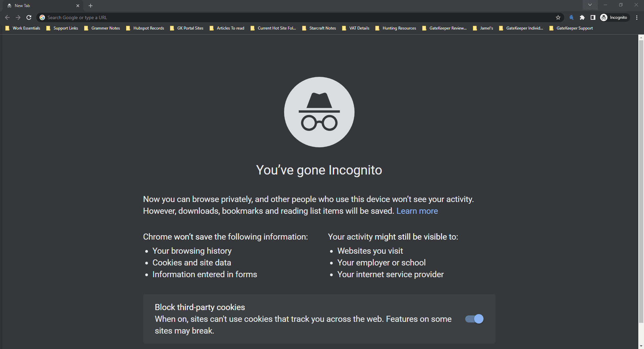Open the Chrome three-dot menu
The width and height of the screenshot is (644, 349).
pyautogui.click(x=637, y=17)
